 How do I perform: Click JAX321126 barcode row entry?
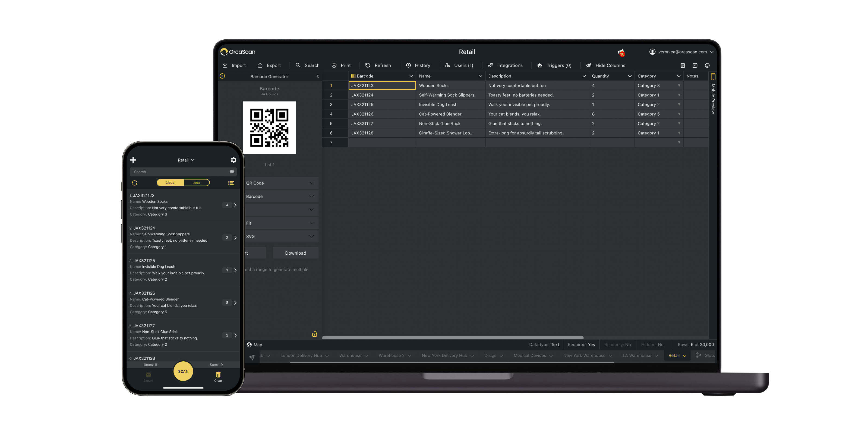coord(381,114)
